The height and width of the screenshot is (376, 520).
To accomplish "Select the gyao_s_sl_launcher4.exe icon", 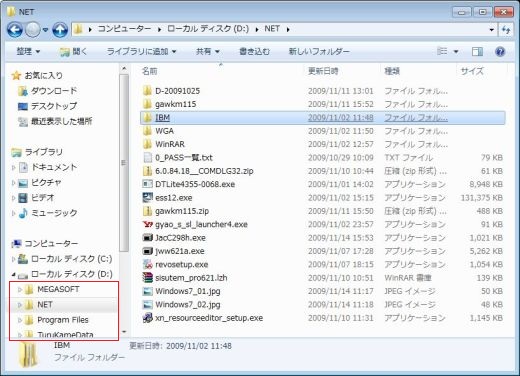I will 147,224.
